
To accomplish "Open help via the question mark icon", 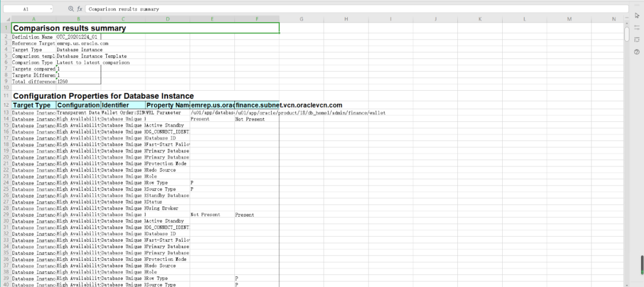I will (636, 52).
